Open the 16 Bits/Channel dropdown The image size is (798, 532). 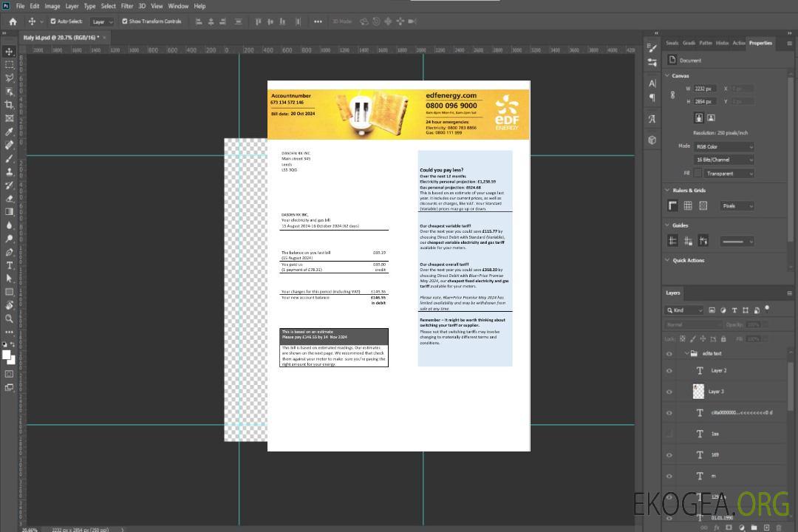coord(723,160)
